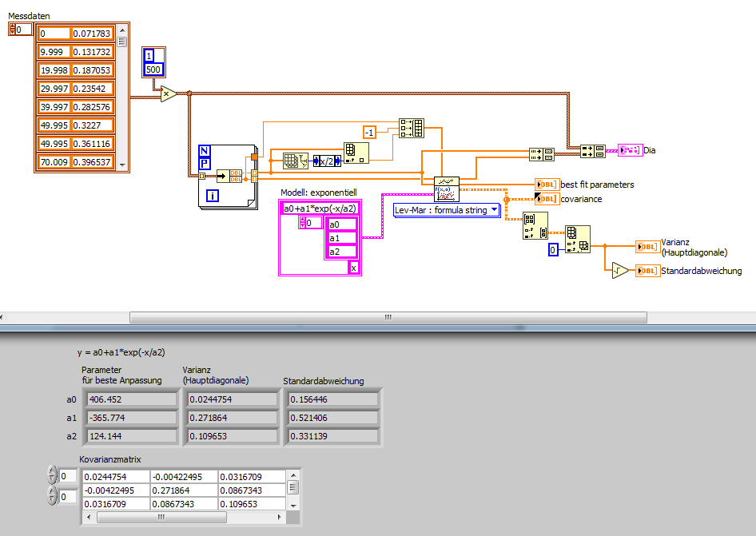Click the Dia graph indicator terminal

coord(631,150)
